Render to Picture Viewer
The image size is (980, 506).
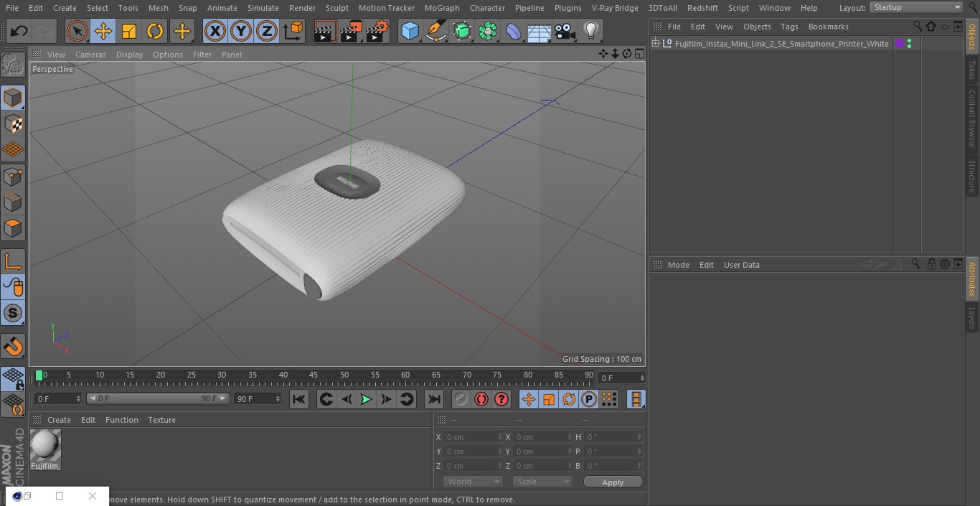point(351,31)
